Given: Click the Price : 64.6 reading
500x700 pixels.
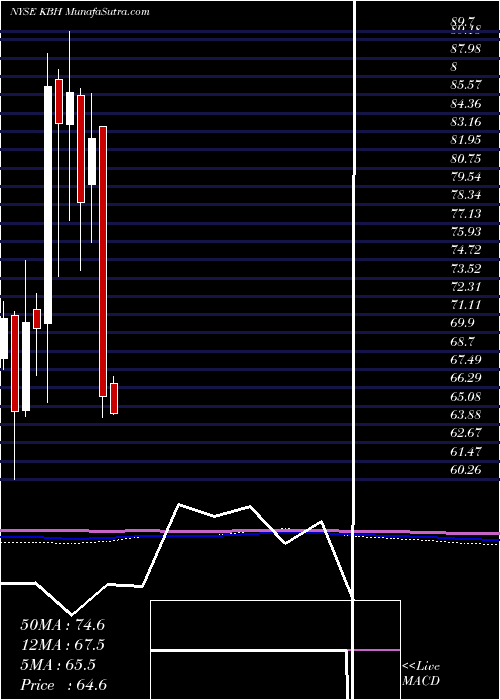Looking at the screenshot, I should [x=63, y=685].
